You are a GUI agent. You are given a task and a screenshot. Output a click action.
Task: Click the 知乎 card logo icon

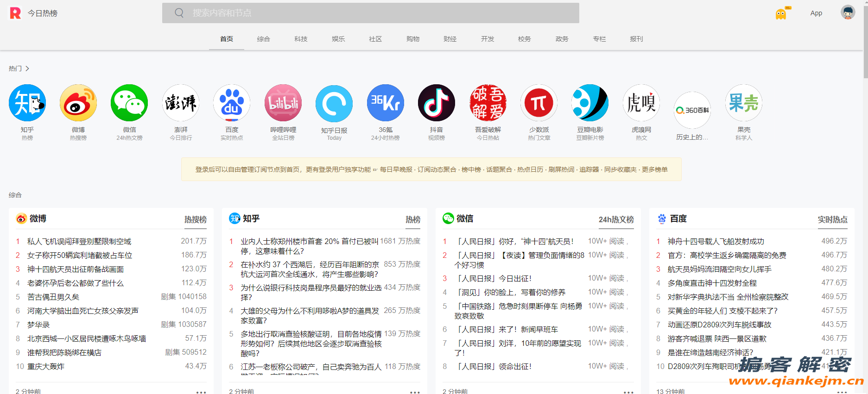234,219
